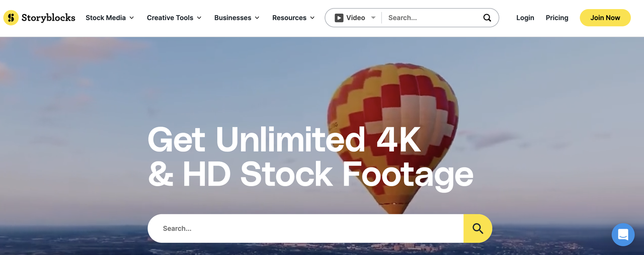Viewport: 644px width, 255px height.
Task: Click the Join Now button
Action: pyautogui.click(x=605, y=18)
